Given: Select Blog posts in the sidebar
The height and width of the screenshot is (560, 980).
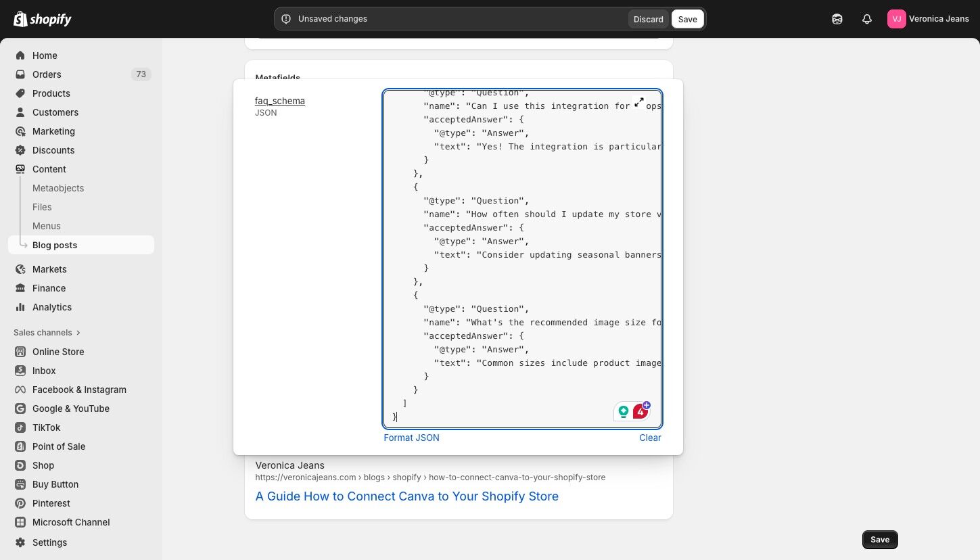Looking at the screenshot, I should tap(81, 245).
